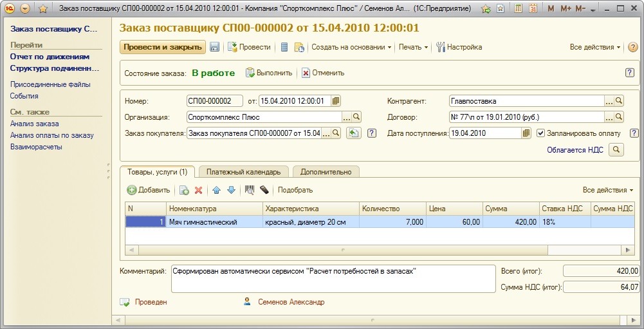Open Взаиморасчеты link
Image resolution: width=644 pixels, height=329 pixels.
pos(36,146)
